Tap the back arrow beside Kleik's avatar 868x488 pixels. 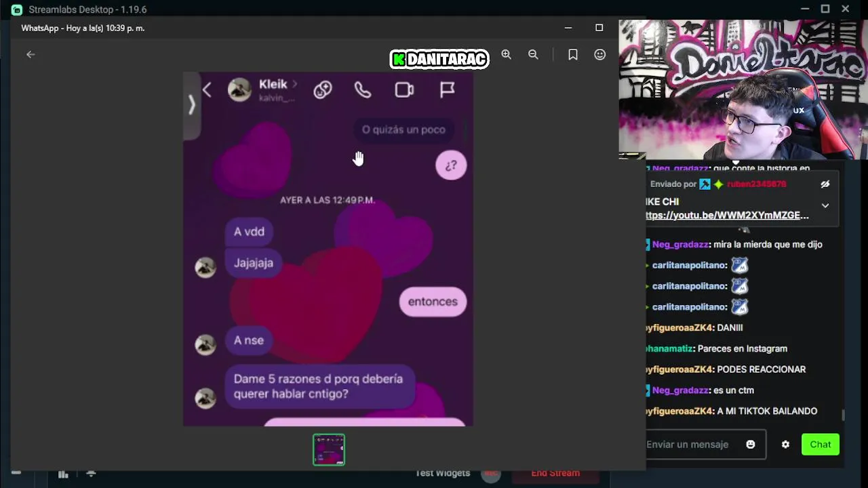pos(207,90)
